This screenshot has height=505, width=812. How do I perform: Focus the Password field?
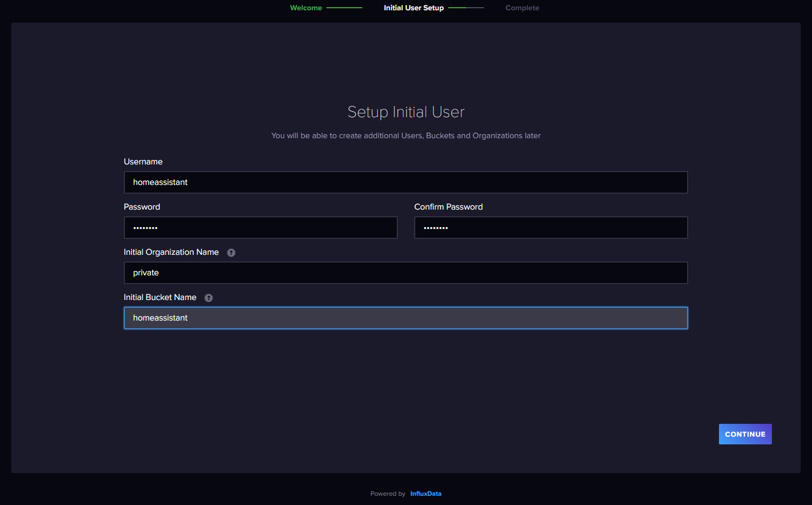click(x=261, y=228)
